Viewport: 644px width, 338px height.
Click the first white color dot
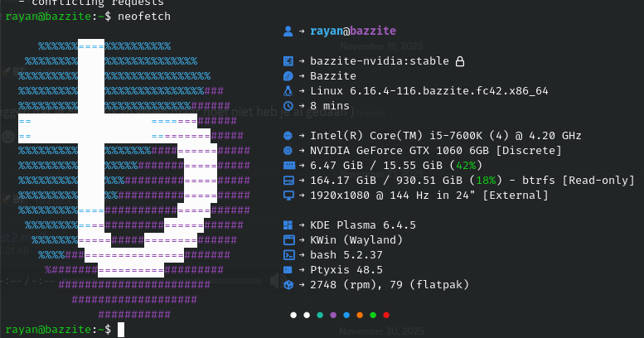[x=293, y=315]
